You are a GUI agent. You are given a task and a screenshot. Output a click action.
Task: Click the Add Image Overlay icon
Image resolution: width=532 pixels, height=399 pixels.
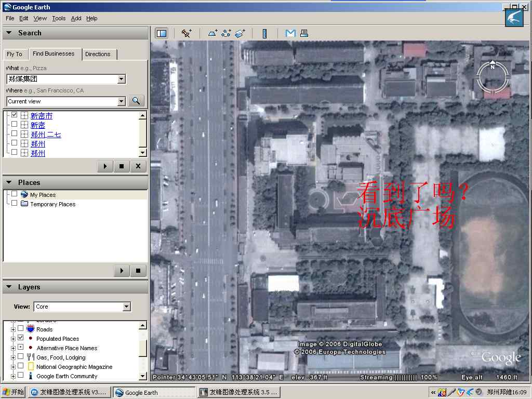pyautogui.click(x=240, y=33)
